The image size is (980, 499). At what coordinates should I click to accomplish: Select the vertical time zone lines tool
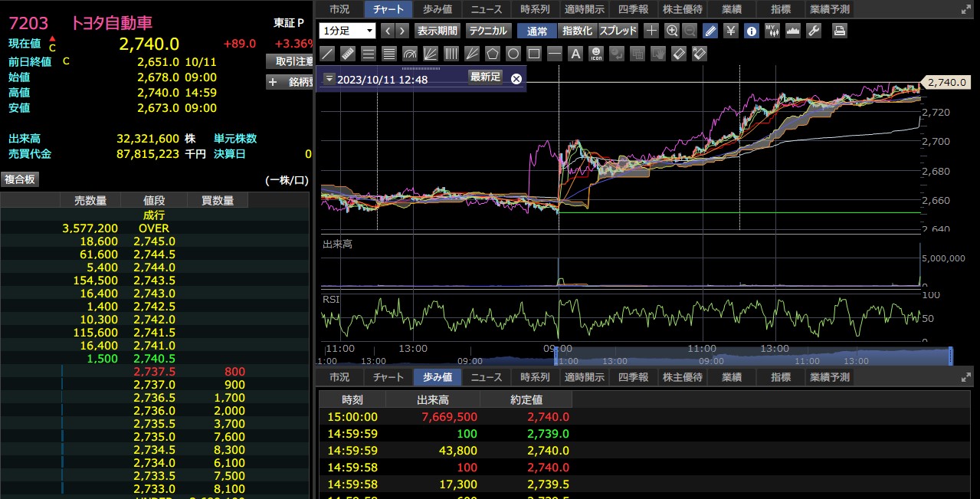(x=451, y=54)
